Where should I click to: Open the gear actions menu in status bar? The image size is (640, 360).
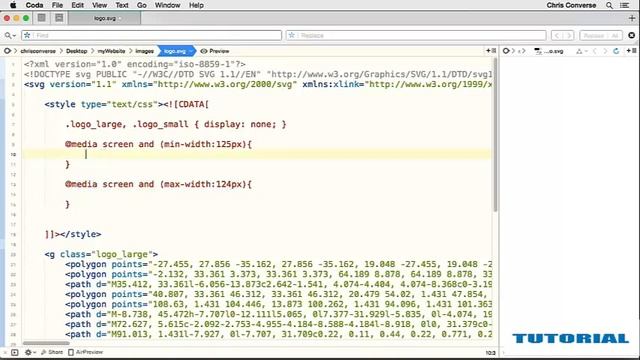click(x=30, y=352)
